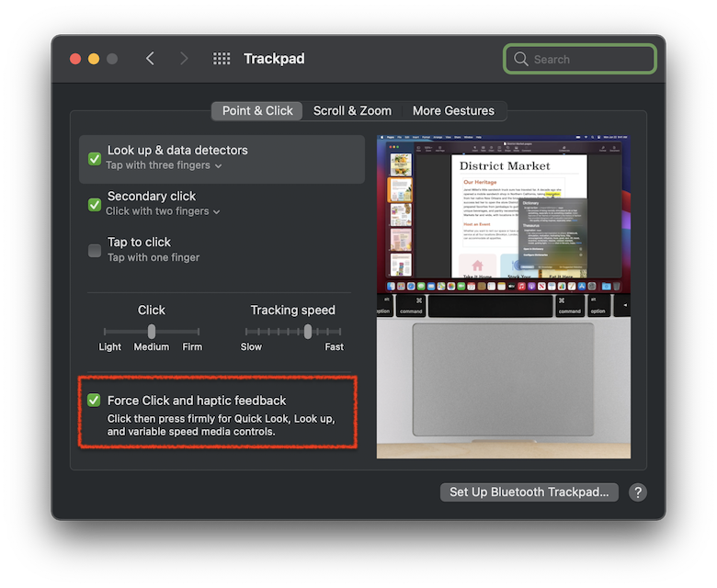This screenshot has width=717, height=588.
Task: Click the 'Look up & data detectors' label
Action: click(x=177, y=151)
